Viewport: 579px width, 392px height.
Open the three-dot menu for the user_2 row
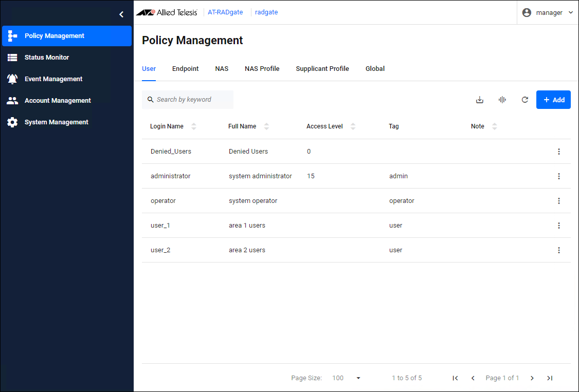click(558, 250)
